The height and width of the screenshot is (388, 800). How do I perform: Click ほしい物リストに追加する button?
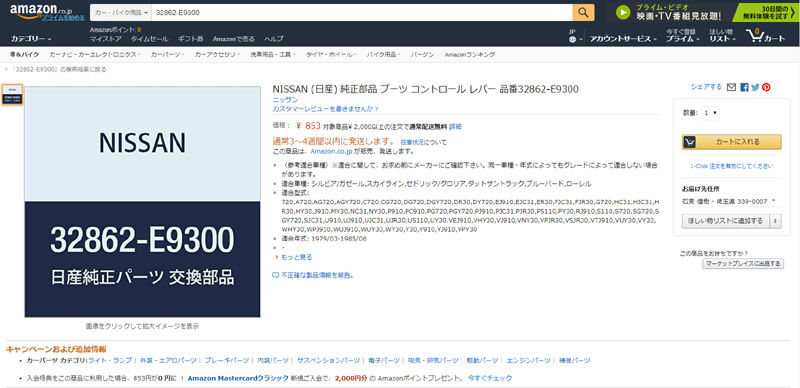pos(727,221)
